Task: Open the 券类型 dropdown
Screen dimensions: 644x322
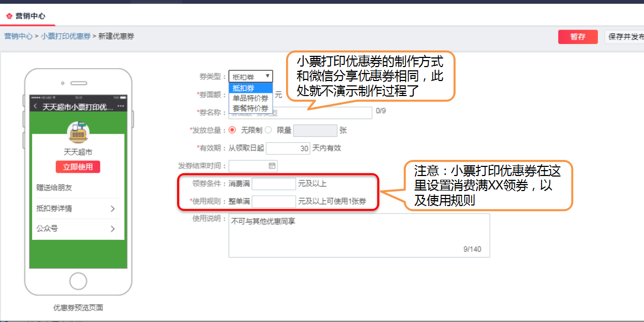Action: coord(250,76)
